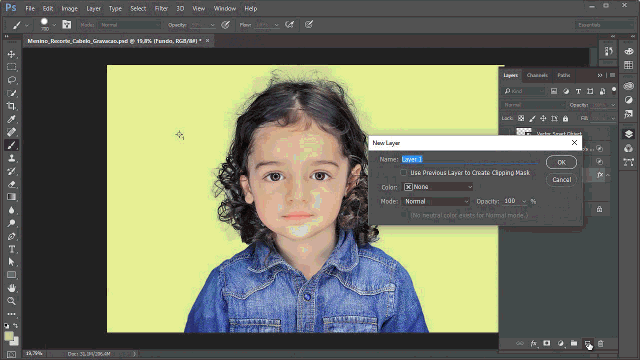The image size is (640, 360).
Task: Toggle lock all padlock icon
Action: click(565, 118)
